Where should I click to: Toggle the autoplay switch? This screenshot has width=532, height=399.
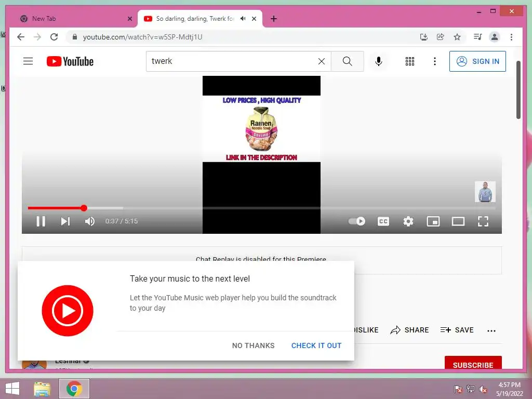[x=357, y=221]
